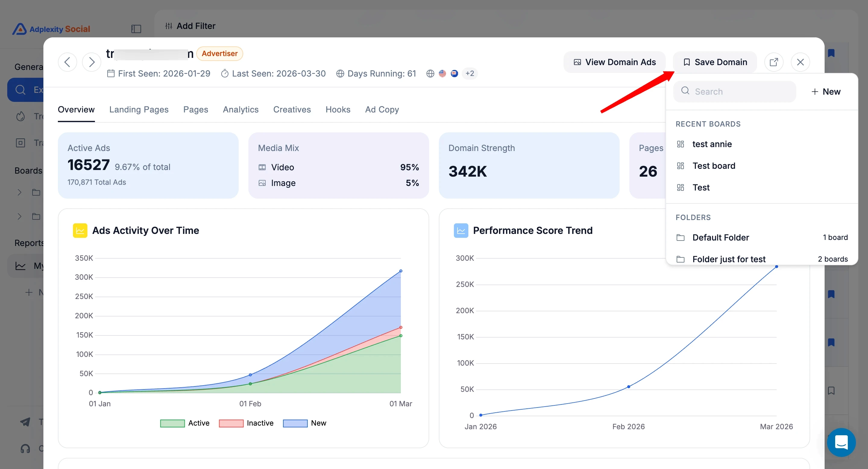Click the unfilled bookmark icon on right

pos(831,391)
